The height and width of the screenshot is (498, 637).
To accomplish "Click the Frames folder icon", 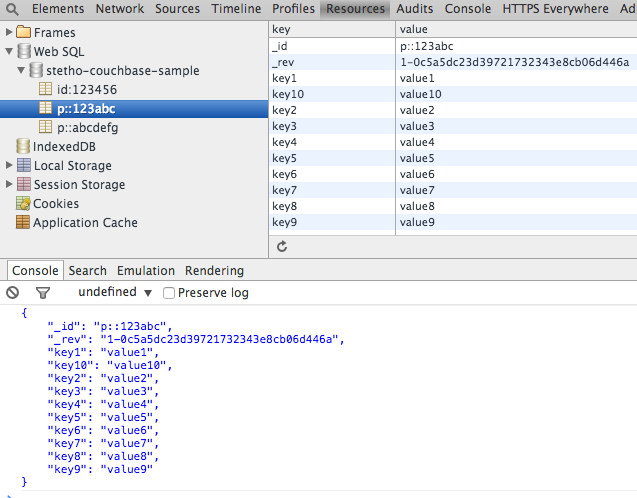I will coord(24,32).
